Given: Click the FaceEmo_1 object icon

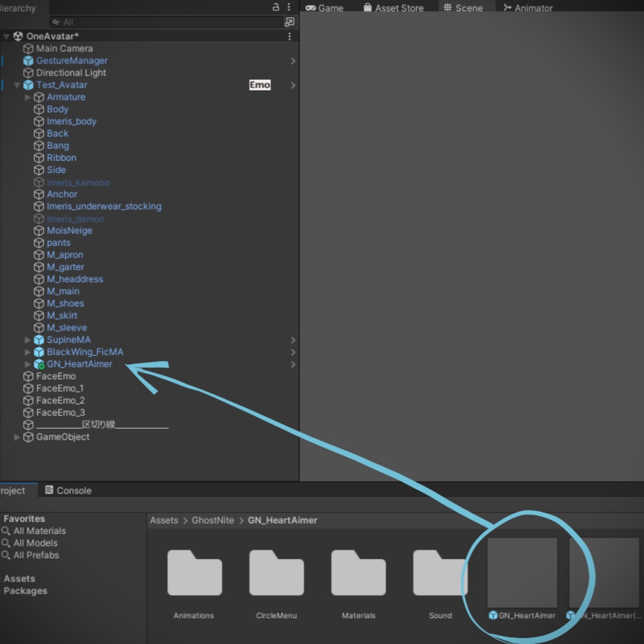Looking at the screenshot, I should (28, 389).
